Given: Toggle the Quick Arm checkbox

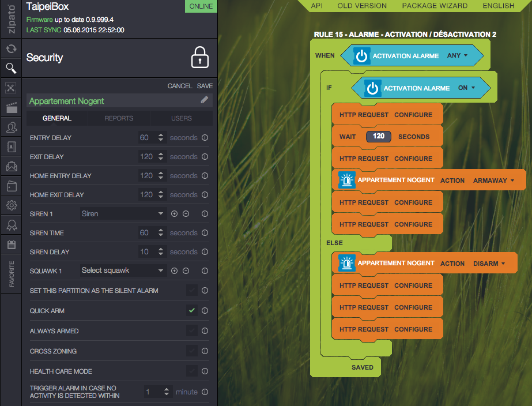Looking at the screenshot, I should pyautogui.click(x=192, y=311).
